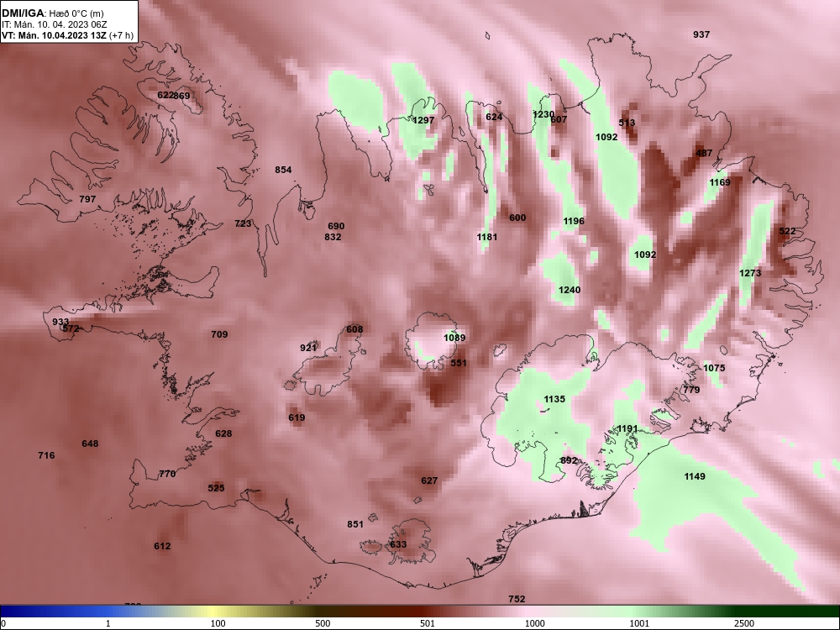
Task: Click the map value 619
Action: pyautogui.click(x=297, y=417)
